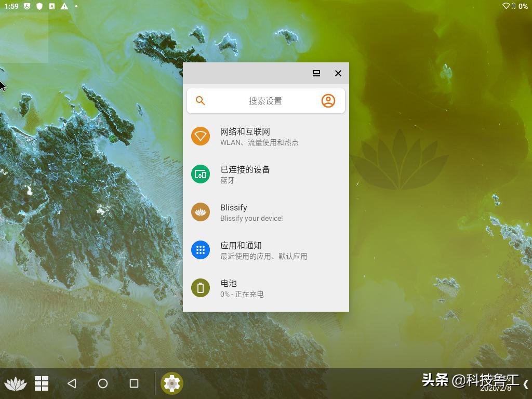Click the clock showing 1:59
The width and height of the screenshot is (532, 399).
(x=12, y=7)
